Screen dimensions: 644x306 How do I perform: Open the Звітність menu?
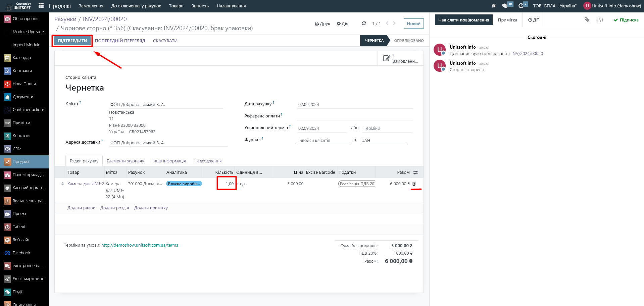click(x=200, y=6)
